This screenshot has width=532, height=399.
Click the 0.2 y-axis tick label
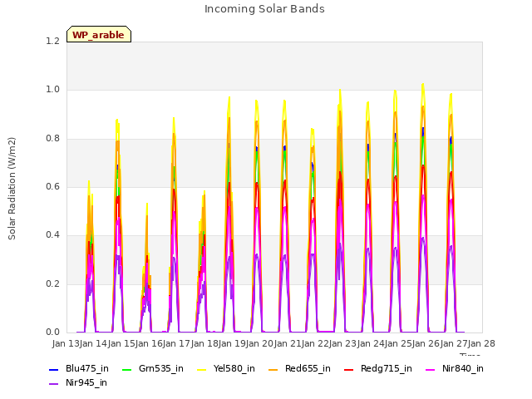(x=52, y=283)
